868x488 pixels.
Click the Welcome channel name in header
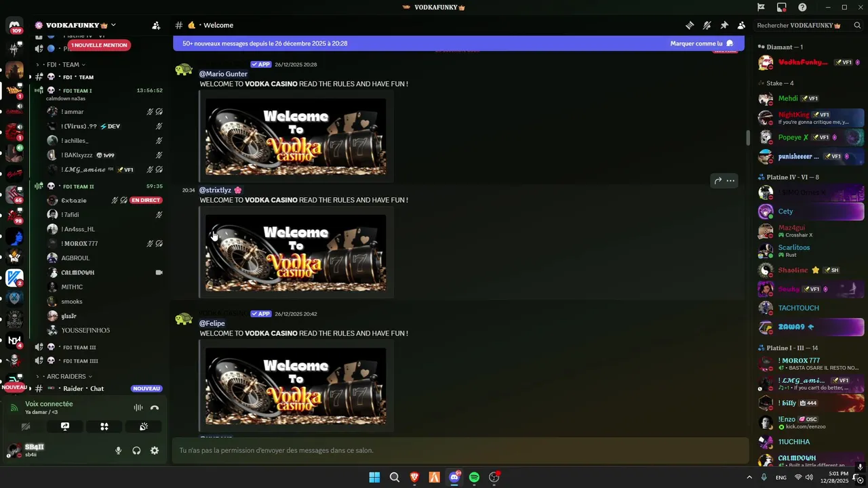(218, 25)
